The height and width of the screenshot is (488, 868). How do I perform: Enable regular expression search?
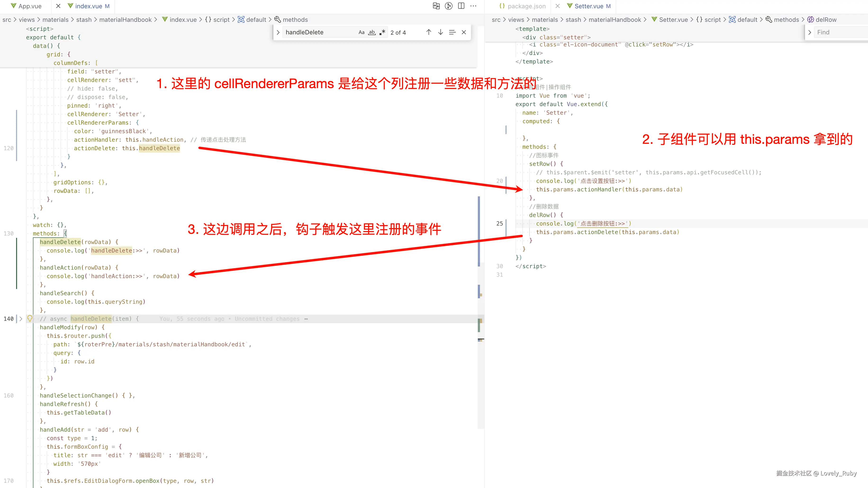pos(382,32)
